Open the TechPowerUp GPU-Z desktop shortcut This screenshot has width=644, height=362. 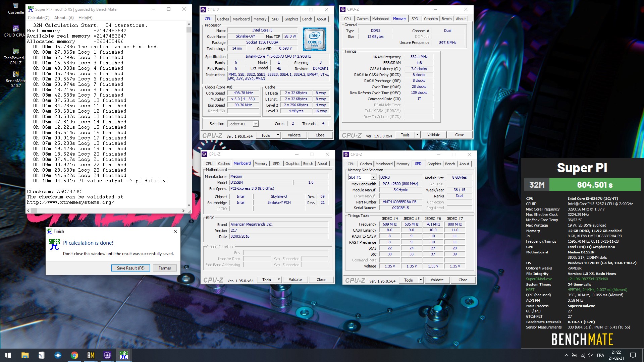[x=15, y=56]
